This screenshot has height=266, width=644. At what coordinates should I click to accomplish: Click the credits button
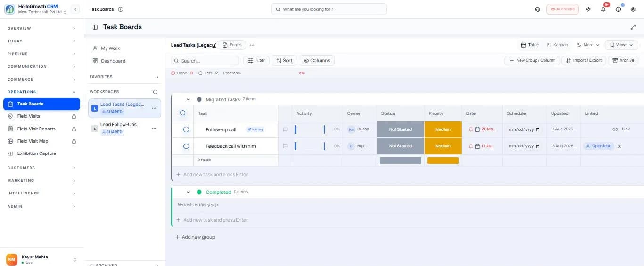point(562,9)
